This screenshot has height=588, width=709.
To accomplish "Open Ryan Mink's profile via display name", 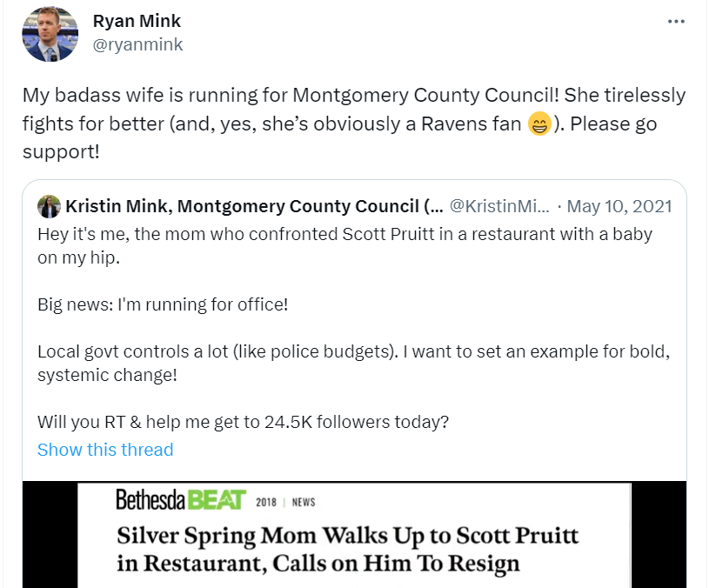I will [x=137, y=21].
